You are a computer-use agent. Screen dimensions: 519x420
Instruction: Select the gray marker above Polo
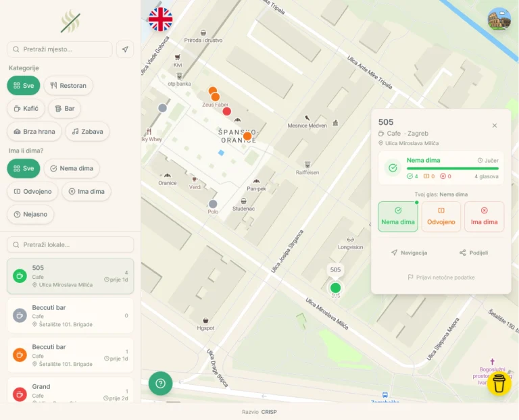pos(213,204)
